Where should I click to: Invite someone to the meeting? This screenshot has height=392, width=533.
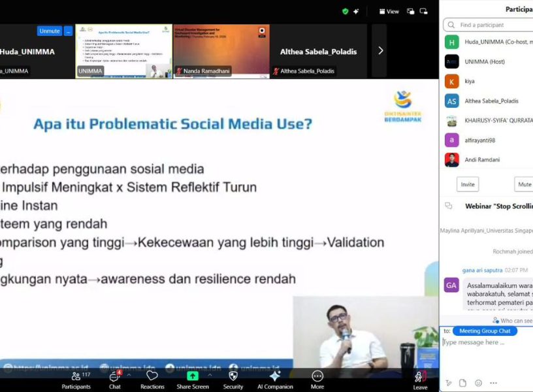(x=466, y=184)
